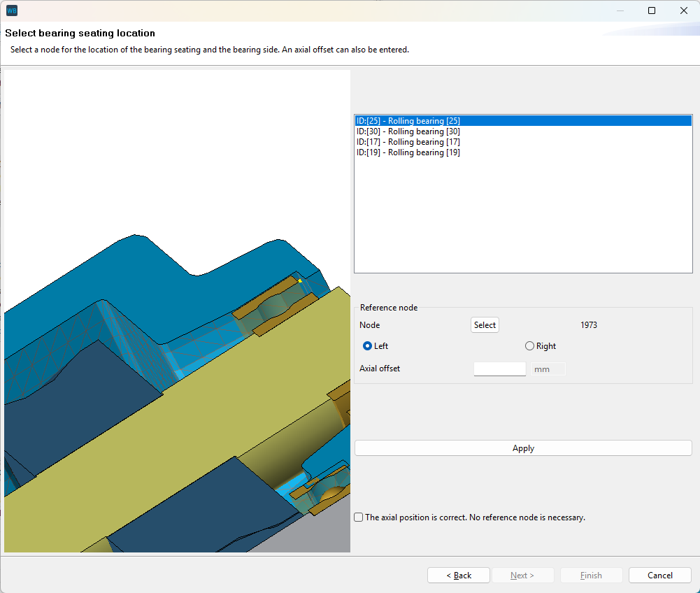This screenshot has width=700, height=593.
Task: Select the Left bearing side radio button
Action: click(366, 345)
